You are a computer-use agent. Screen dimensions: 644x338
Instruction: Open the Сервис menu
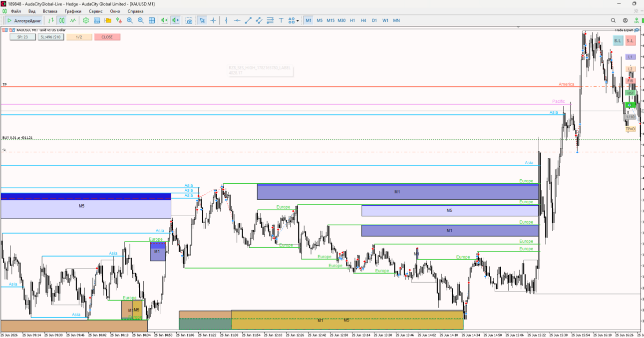click(95, 11)
